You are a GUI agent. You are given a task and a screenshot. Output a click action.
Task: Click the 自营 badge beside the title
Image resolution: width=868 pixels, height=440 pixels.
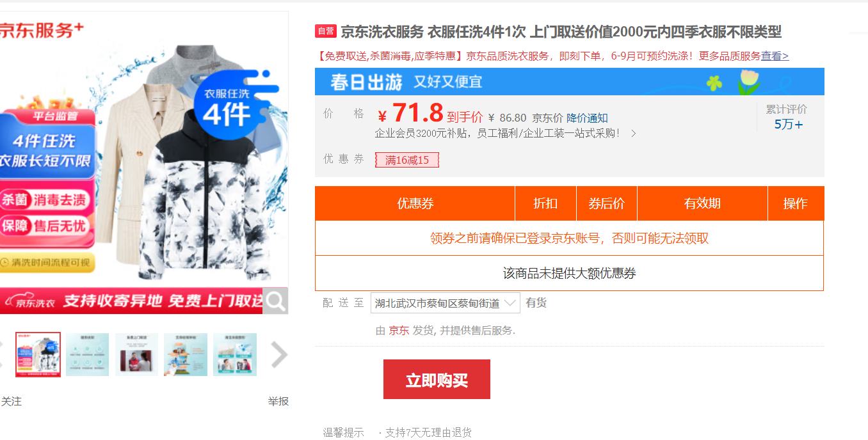(326, 31)
